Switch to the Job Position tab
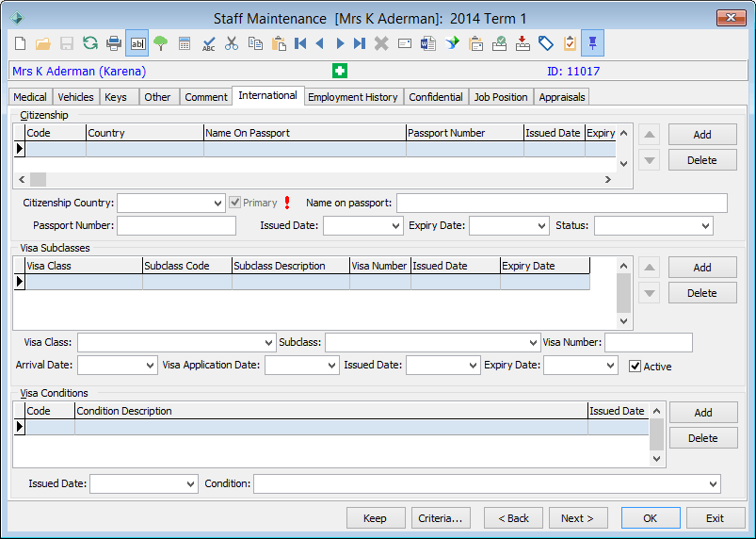The image size is (756, 539). pos(501,97)
